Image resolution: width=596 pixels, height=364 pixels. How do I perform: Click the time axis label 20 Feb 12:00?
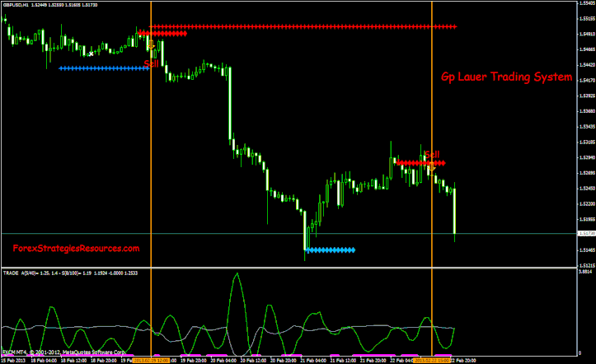254,360
